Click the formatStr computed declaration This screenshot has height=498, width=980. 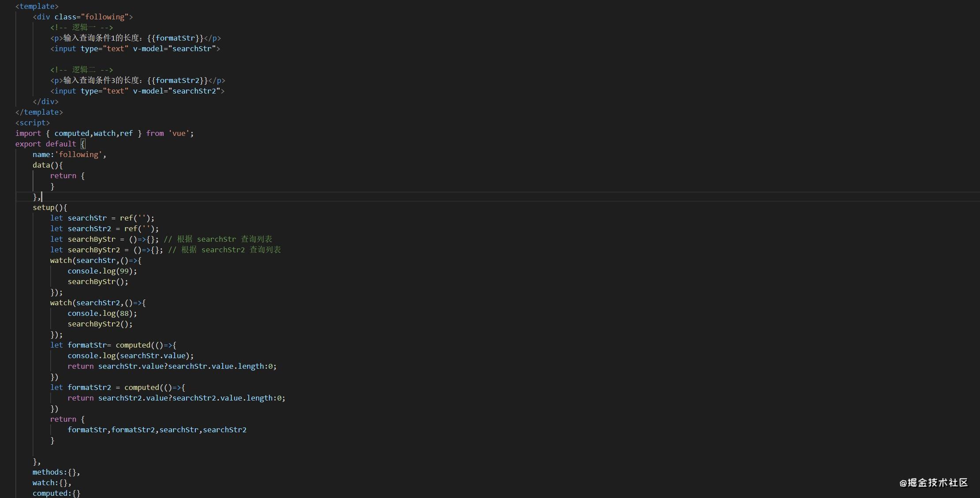[x=113, y=345]
